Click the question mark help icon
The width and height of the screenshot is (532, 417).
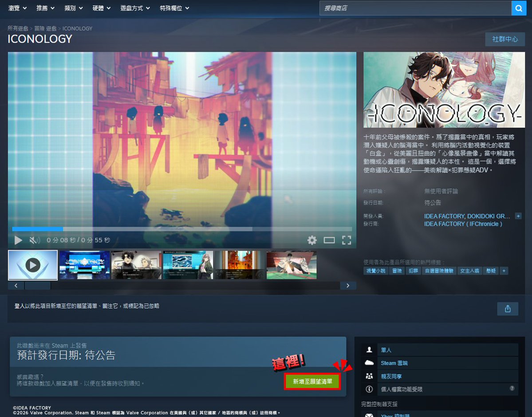click(x=512, y=388)
